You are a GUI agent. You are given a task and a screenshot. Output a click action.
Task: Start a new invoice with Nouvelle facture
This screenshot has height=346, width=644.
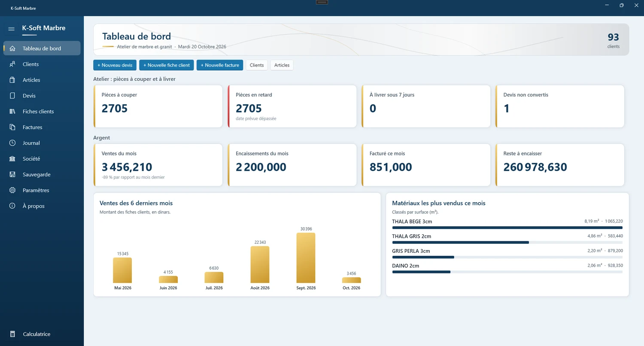pos(220,65)
